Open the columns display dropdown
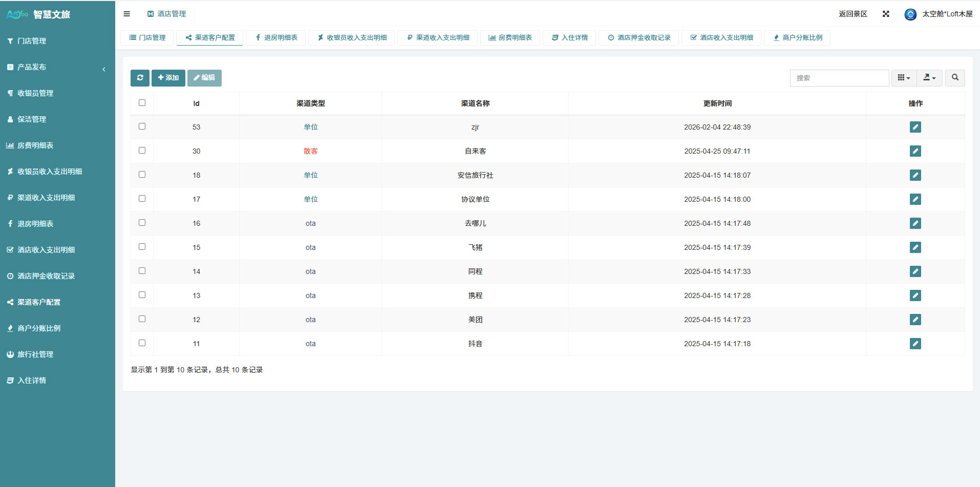This screenshot has width=980, height=487. [x=904, y=78]
